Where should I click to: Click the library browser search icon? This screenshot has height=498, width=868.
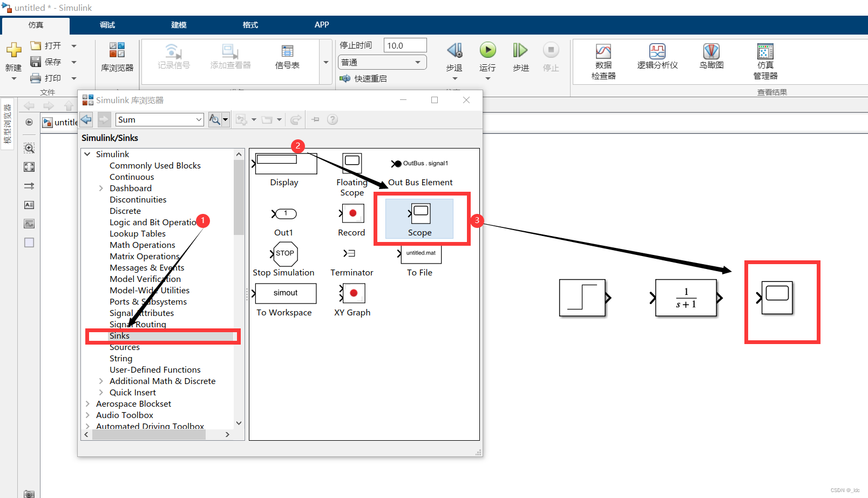215,119
